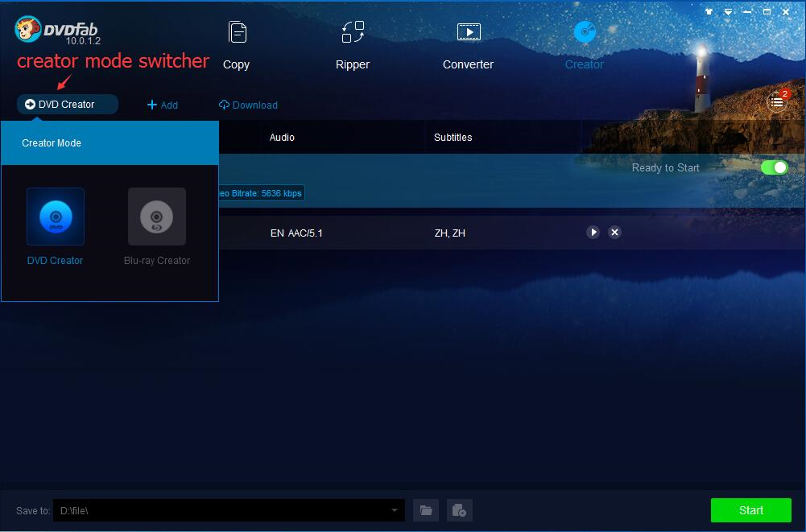This screenshot has height=532, width=806.
Task: Choose the Blu-ray Creator disc icon
Action: [x=157, y=217]
